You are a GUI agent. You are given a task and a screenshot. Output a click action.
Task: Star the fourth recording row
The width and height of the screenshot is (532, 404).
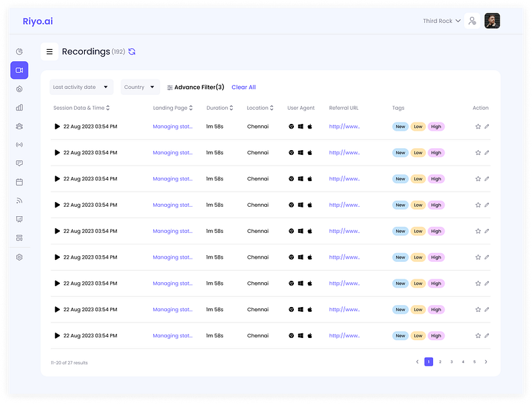pos(478,205)
